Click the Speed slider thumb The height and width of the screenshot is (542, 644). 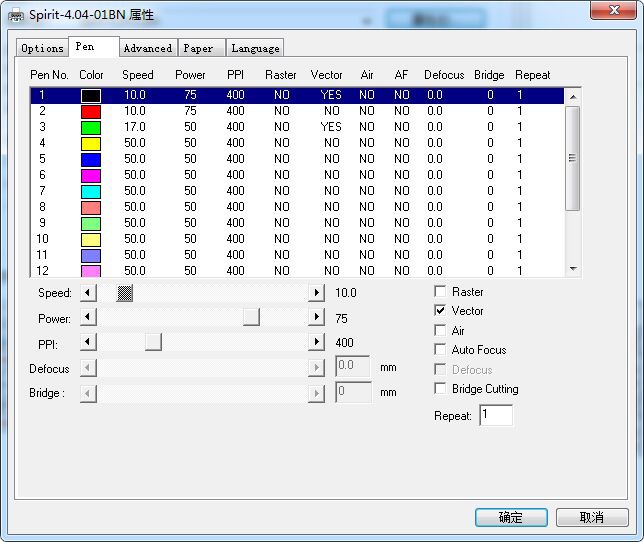(125, 293)
